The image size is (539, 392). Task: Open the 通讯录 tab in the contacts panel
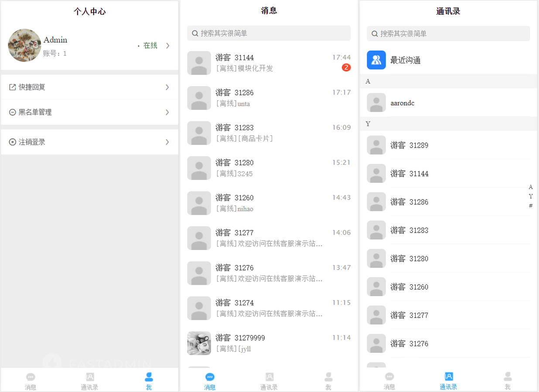(448, 376)
